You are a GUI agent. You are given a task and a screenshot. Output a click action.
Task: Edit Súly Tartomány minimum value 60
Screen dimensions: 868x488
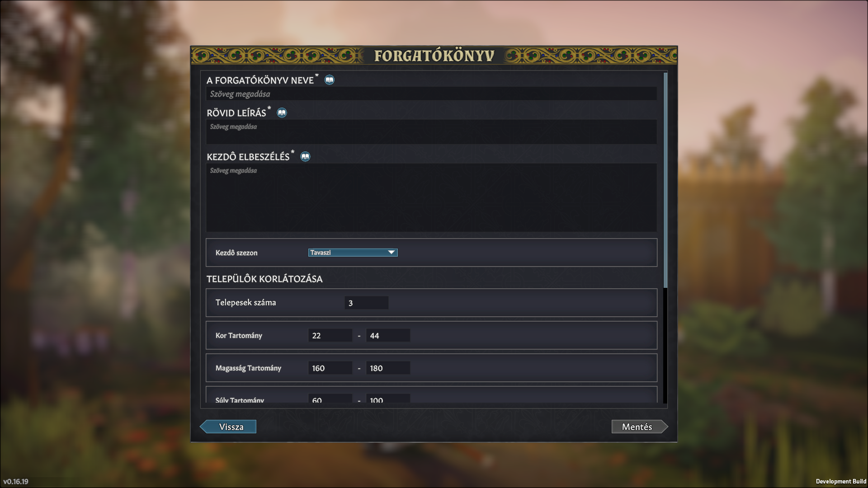(x=330, y=399)
